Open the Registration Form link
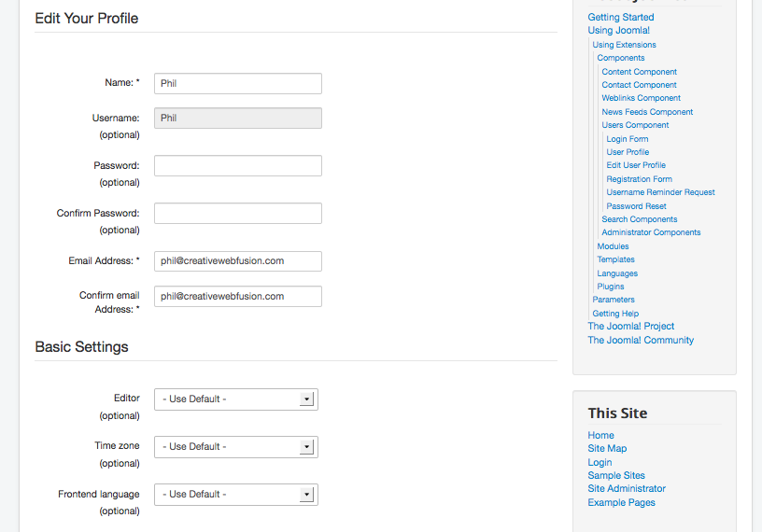This screenshot has width=762, height=532. 639,179
